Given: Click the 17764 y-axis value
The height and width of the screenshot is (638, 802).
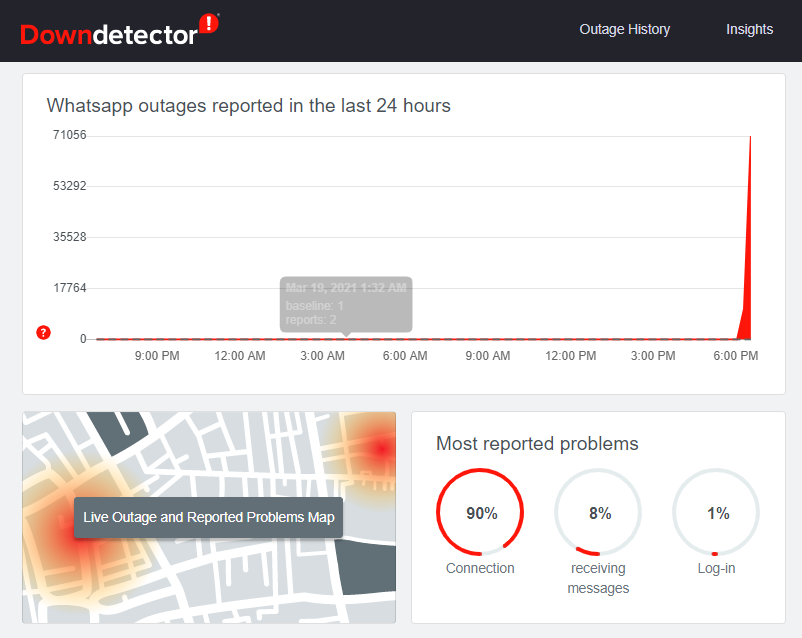Looking at the screenshot, I should click(x=70, y=288).
